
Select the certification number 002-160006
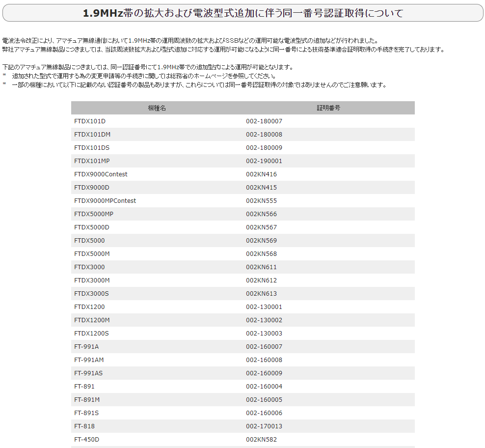click(264, 413)
